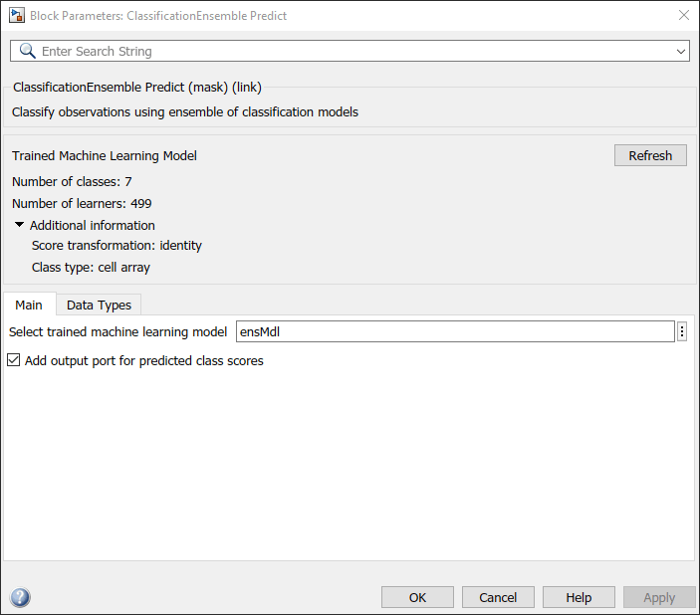Open the blue help question mark icon
700x615 pixels.
point(20,597)
